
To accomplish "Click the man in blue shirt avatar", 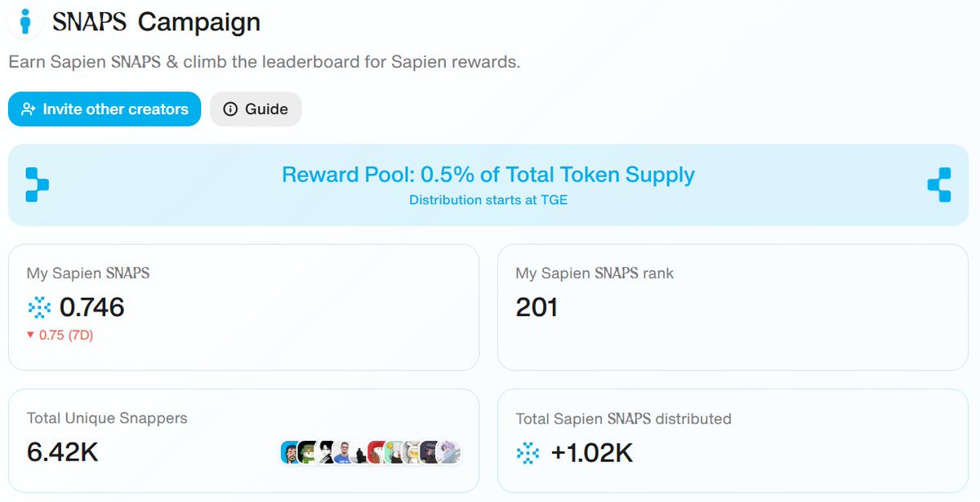I will pos(343,452).
